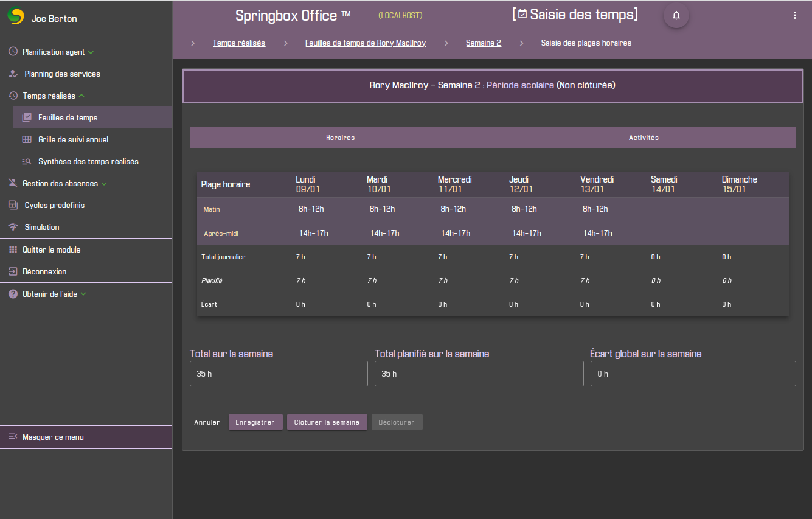This screenshot has width=812, height=519.
Task: Select Quitter le module
Action: 86,249
